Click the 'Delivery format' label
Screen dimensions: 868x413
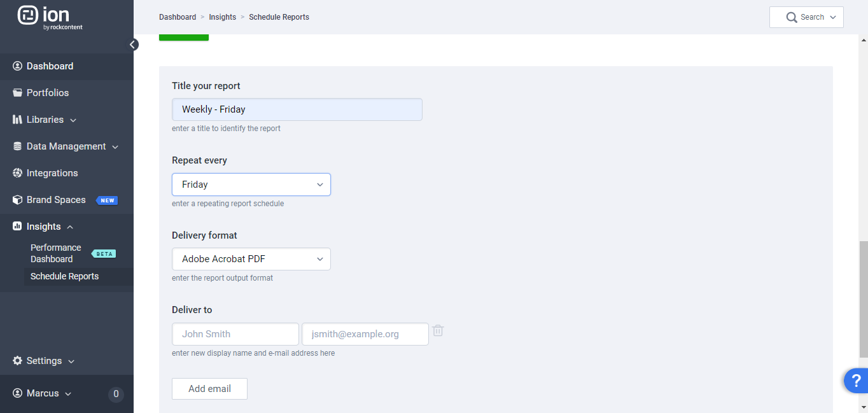pos(204,235)
